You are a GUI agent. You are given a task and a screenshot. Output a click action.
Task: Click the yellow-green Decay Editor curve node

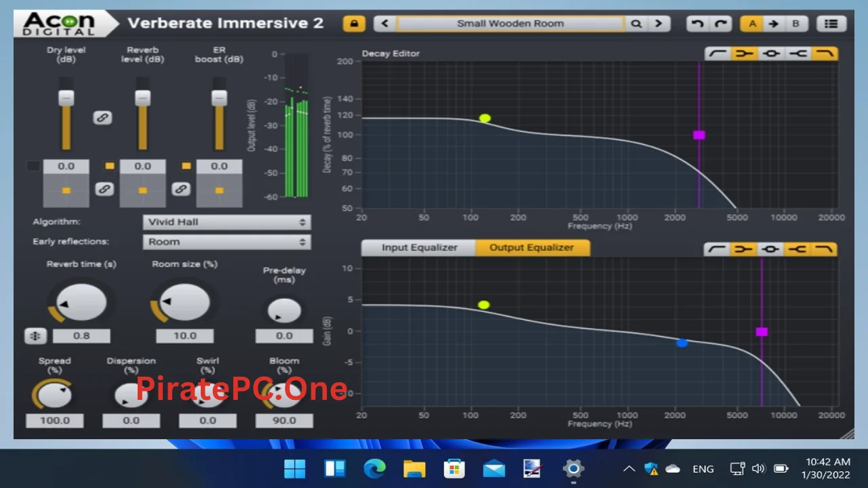(485, 119)
